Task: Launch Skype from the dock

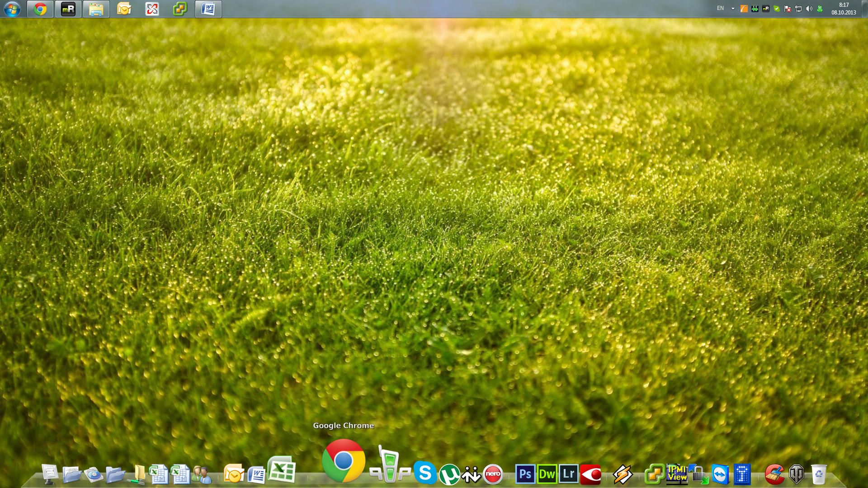Action: [x=425, y=473]
